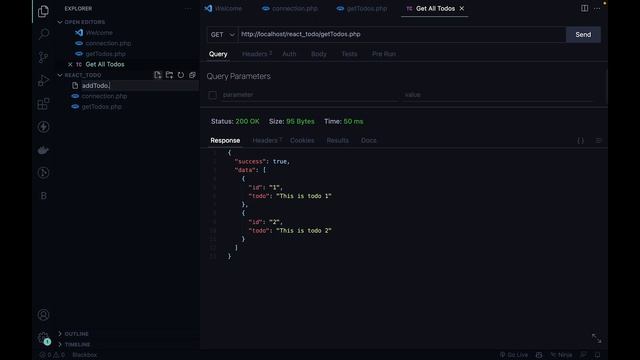Viewport: 640px width, 360px height.
Task: Toggle the query parameter checkbox
Action: 212,95
